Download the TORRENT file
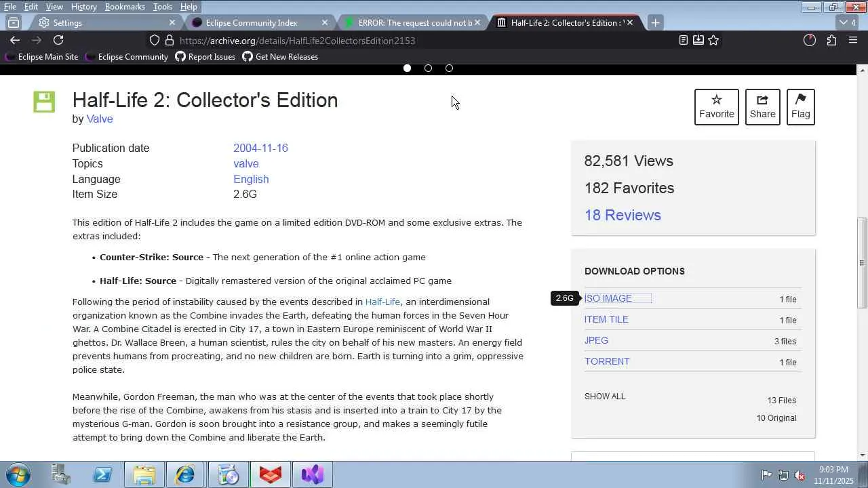This screenshot has width=868, height=488. [x=607, y=362]
